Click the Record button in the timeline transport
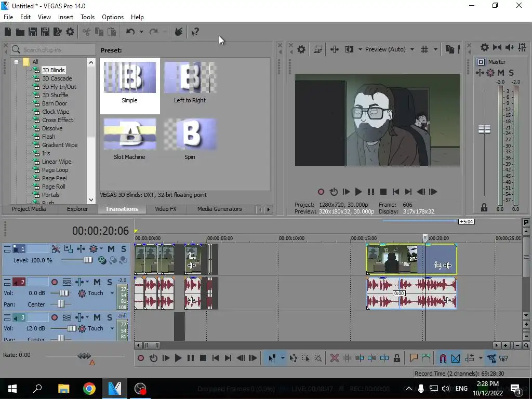The image size is (532, 399). tap(140, 358)
